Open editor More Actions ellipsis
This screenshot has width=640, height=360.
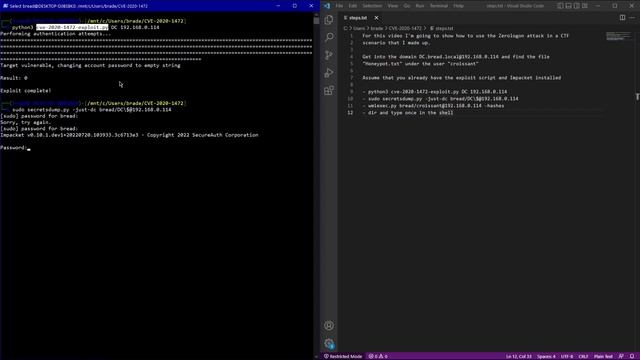632,18
